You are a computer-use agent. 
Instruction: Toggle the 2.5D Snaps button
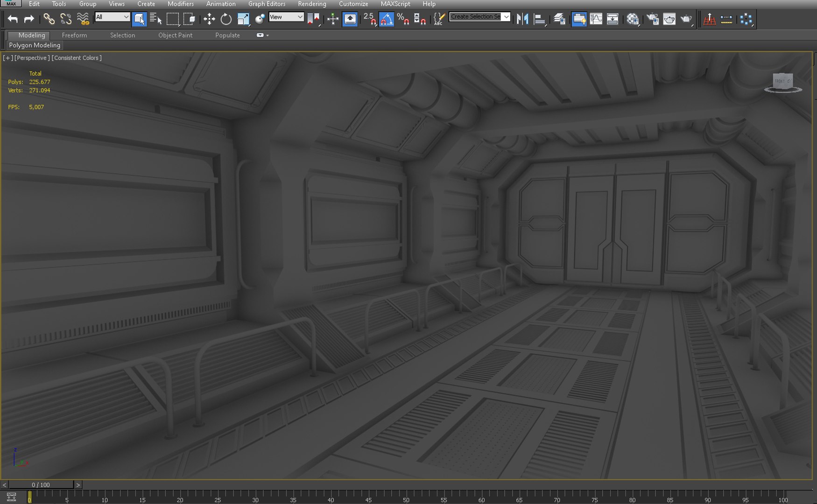[x=370, y=19]
